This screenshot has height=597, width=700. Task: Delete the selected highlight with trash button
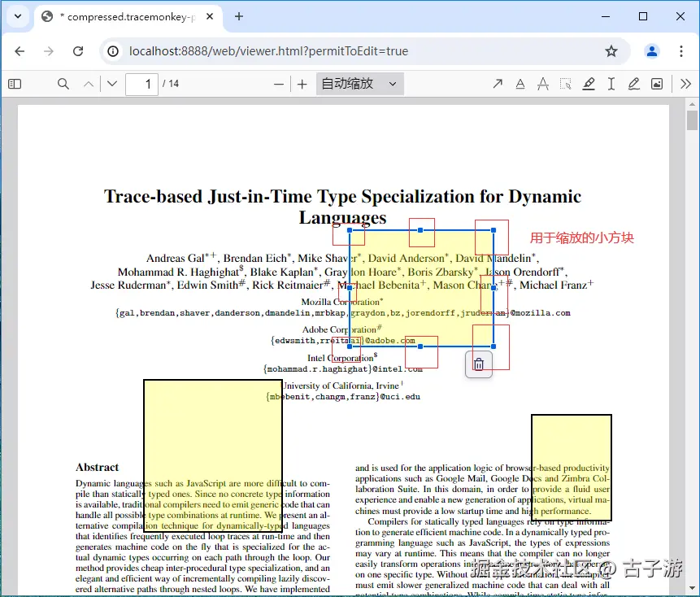tap(479, 364)
